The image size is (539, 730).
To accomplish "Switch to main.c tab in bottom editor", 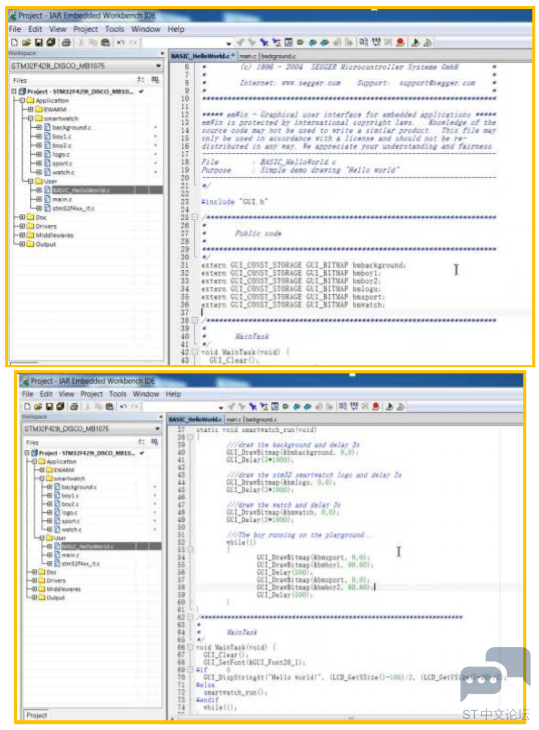I will 234,419.
